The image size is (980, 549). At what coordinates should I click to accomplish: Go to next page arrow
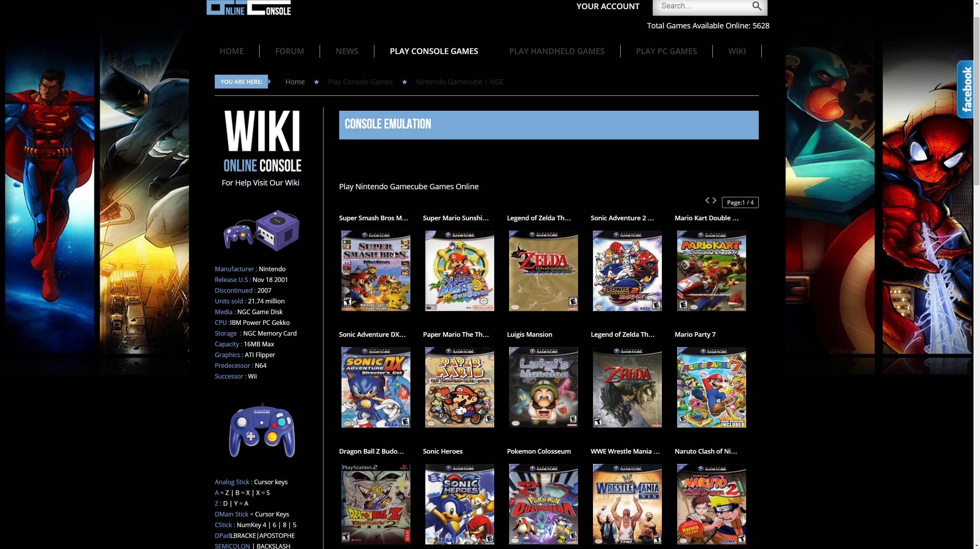pos(714,200)
